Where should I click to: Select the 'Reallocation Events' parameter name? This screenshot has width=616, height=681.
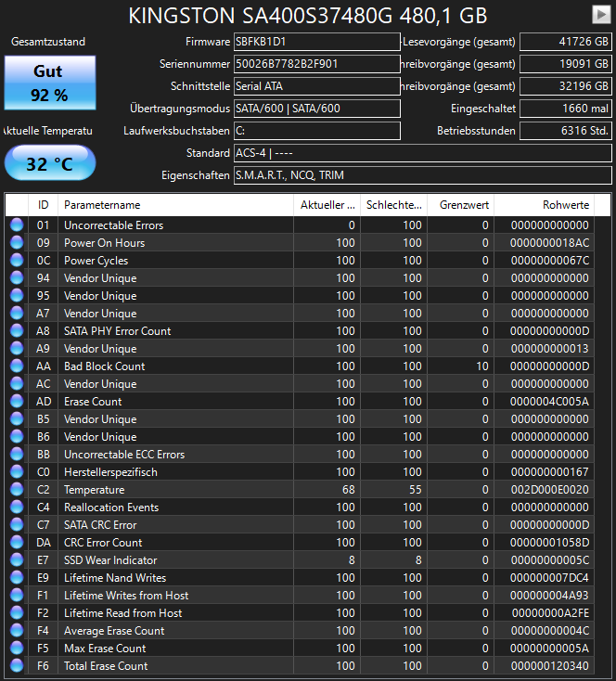click(x=111, y=508)
